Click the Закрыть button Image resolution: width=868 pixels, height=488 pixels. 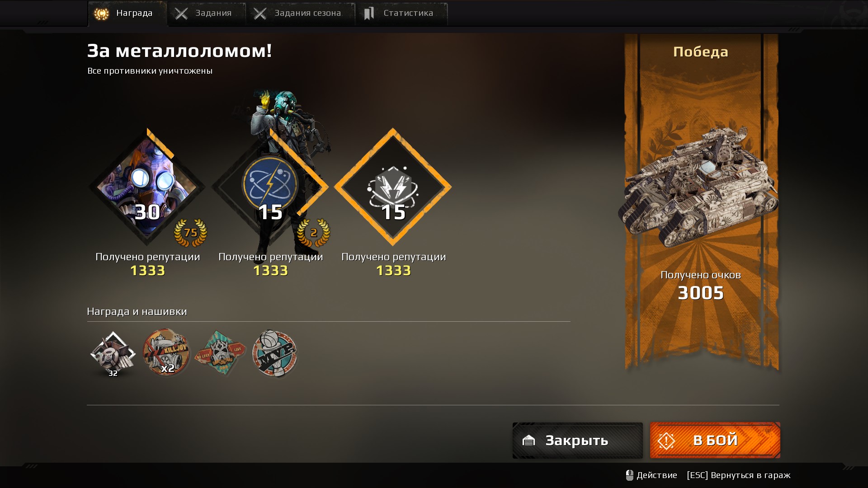pyautogui.click(x=577, y=441)
